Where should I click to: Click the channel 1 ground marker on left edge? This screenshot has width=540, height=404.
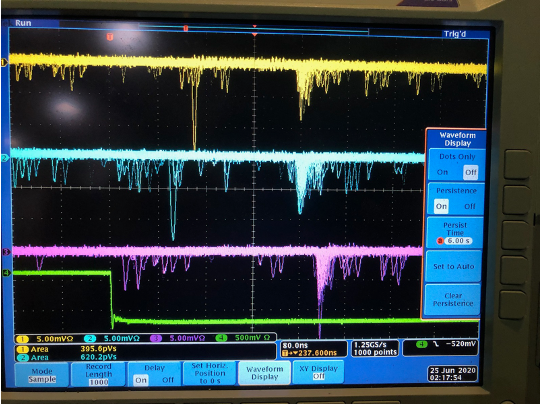pos(4,62)
